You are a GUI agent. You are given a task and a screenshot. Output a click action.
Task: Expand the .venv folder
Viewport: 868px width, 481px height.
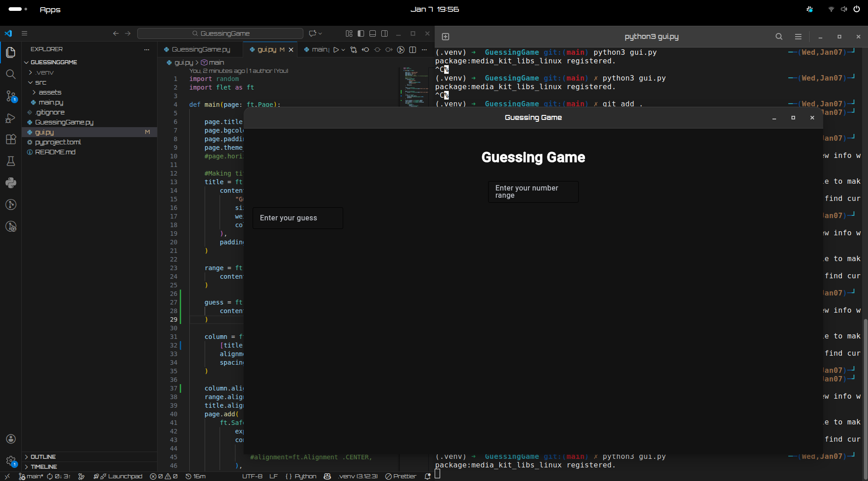coord(44,72)
